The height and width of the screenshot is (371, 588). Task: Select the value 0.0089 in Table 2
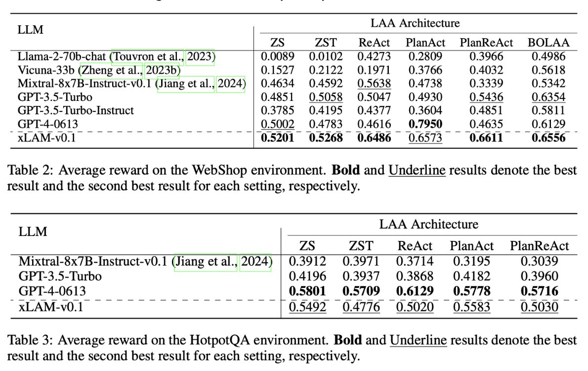coord(278,57)
